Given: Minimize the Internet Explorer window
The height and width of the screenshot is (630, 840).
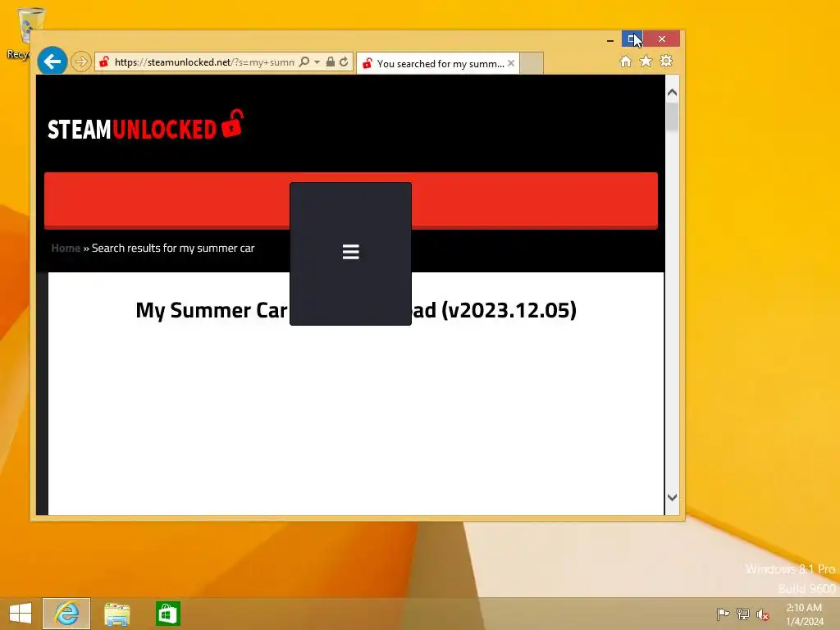Looking at the screenshot, I should pos(610,39).
